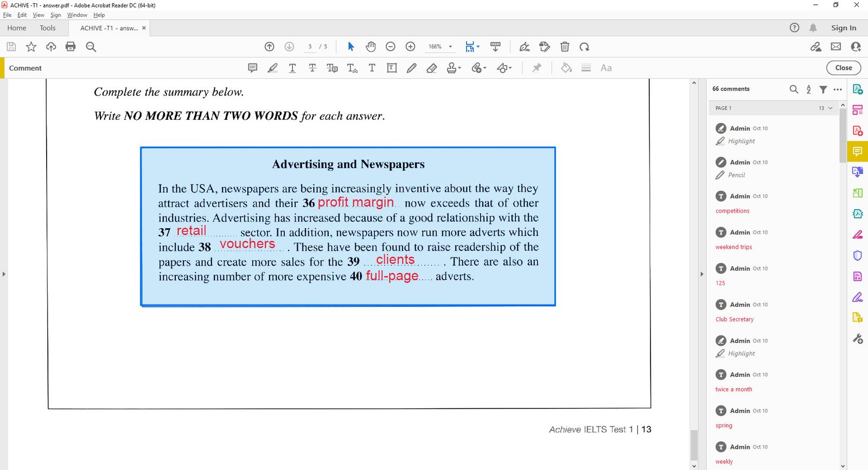Pick the pencil drawing tool
Image resolution: width=868 pixels, height=470 pixels.
coord(412,68)
